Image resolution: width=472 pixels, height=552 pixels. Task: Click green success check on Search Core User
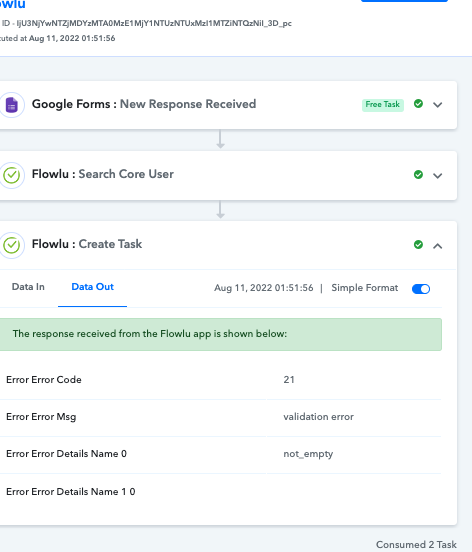click(418, 175)
